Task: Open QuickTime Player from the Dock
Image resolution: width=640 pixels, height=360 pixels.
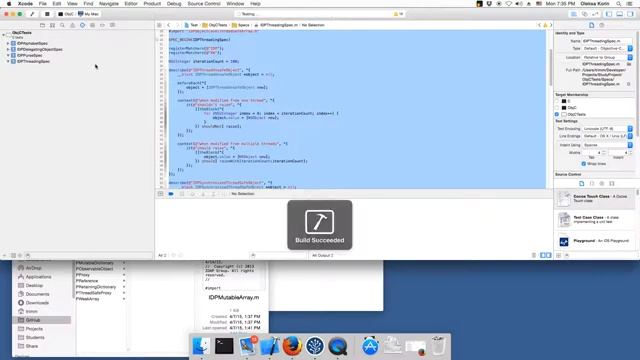Action: [x=338, y=346]
